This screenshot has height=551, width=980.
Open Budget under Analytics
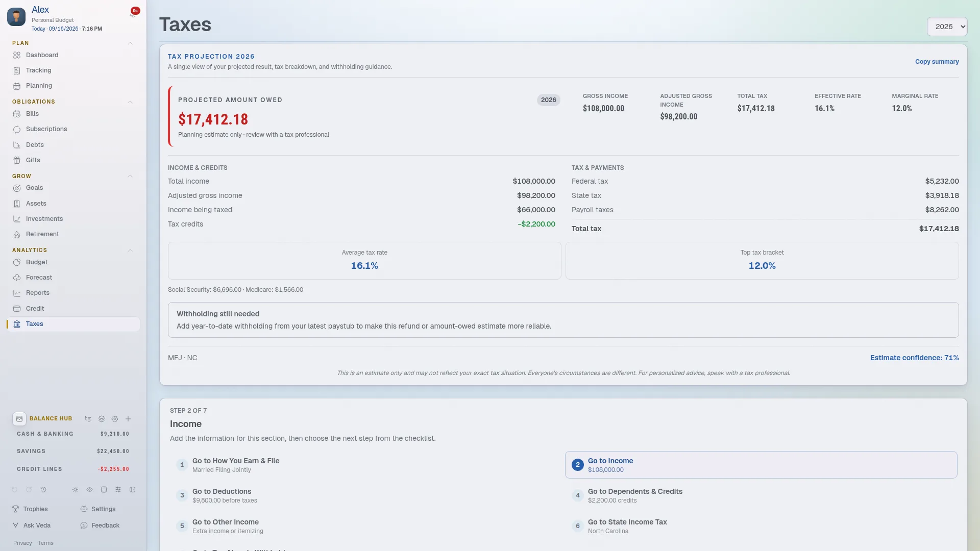point(73,262)
